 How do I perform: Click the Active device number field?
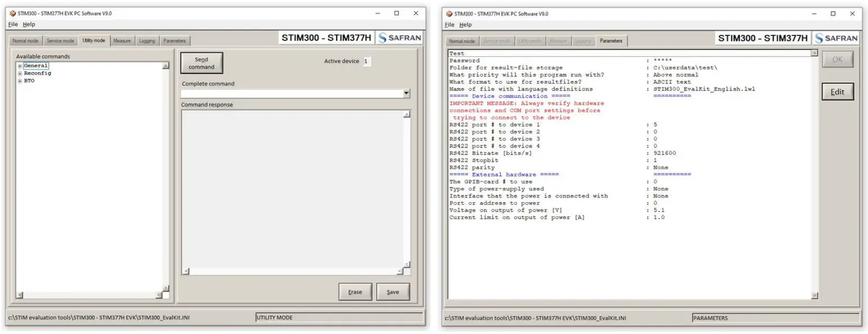coord(367,61)
